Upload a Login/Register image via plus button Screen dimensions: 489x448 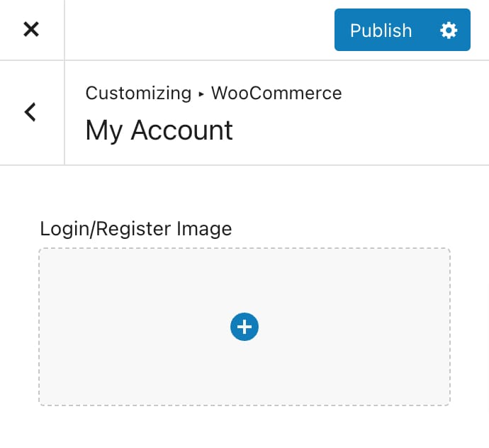point(244,327)
